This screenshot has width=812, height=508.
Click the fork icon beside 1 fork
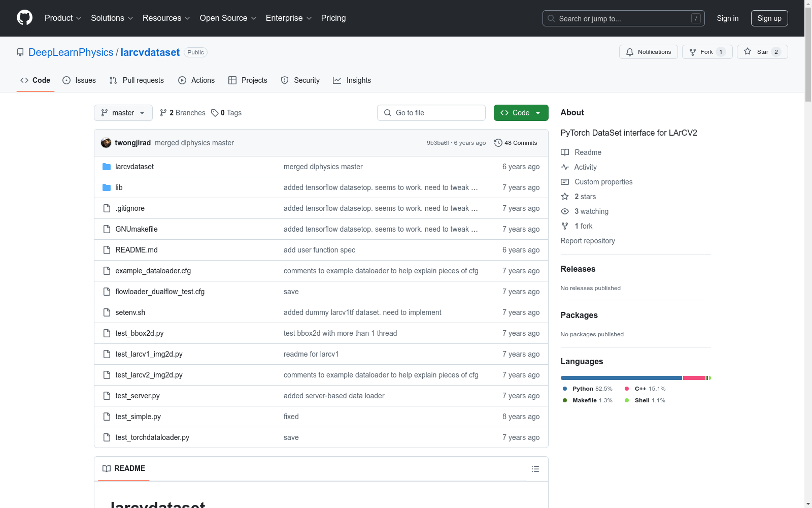(x=565, y=226)
